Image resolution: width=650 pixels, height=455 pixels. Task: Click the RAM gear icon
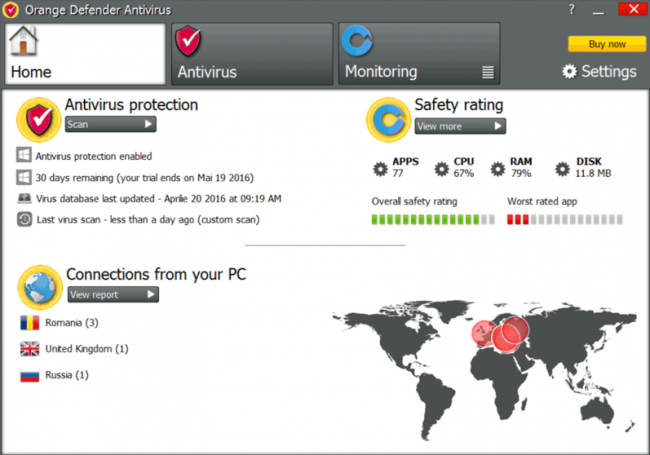click(x=498, y=169)
